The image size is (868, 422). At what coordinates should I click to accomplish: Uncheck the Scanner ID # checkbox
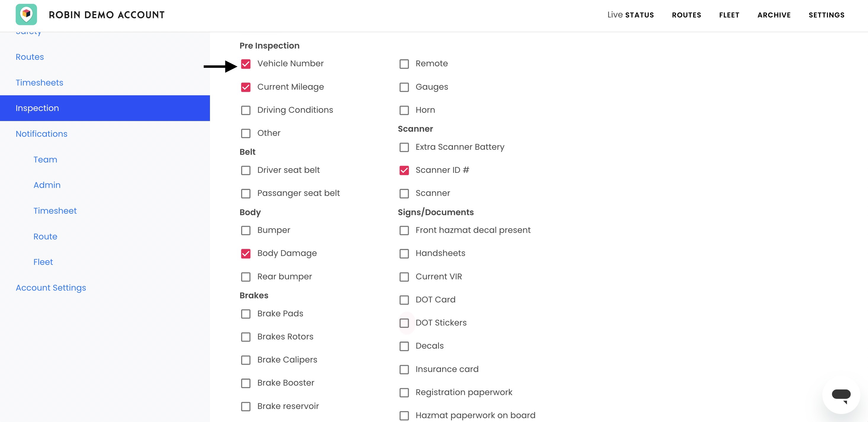point(404,170)
